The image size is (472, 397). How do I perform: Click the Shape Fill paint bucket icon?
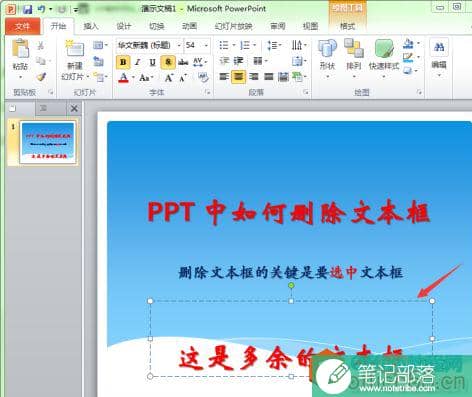409,44
